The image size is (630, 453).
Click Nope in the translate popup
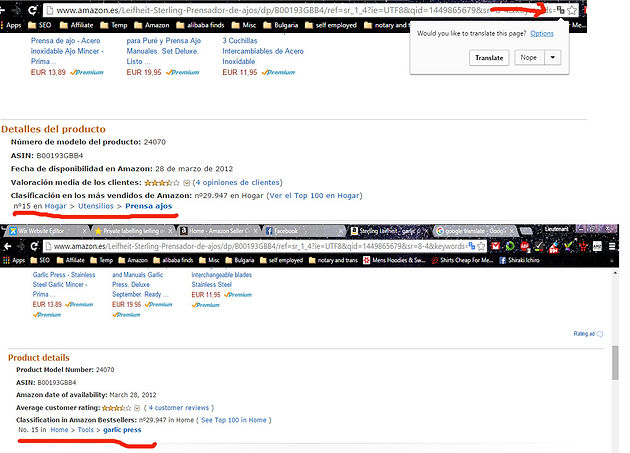(529, 57)
